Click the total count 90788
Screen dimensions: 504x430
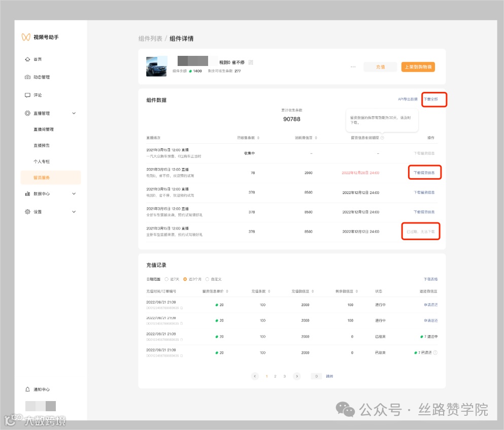point(291,119)
